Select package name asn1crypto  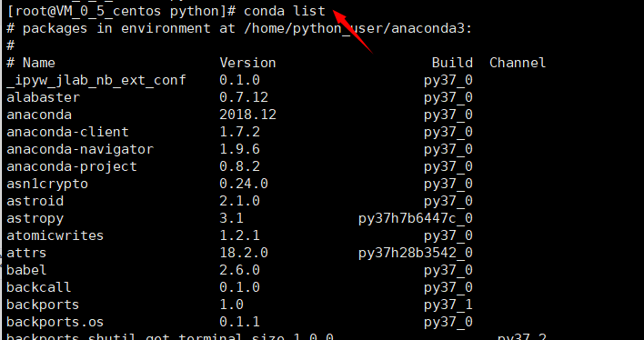[x=47, y=185]
